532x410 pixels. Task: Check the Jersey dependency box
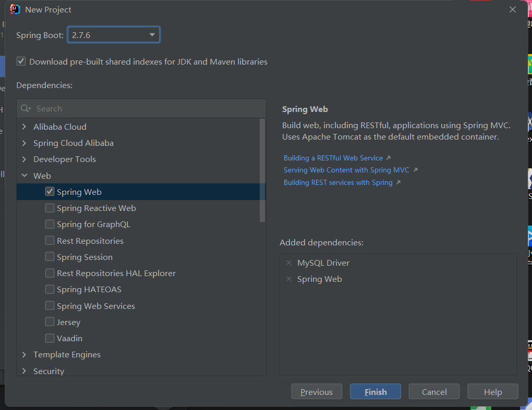(50, 321)
